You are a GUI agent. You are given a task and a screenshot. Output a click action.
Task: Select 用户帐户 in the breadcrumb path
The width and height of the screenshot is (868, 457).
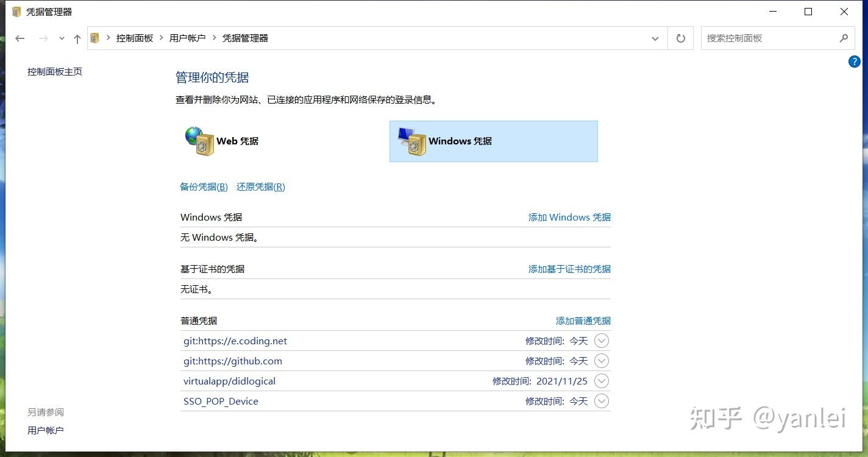[187, 37]
